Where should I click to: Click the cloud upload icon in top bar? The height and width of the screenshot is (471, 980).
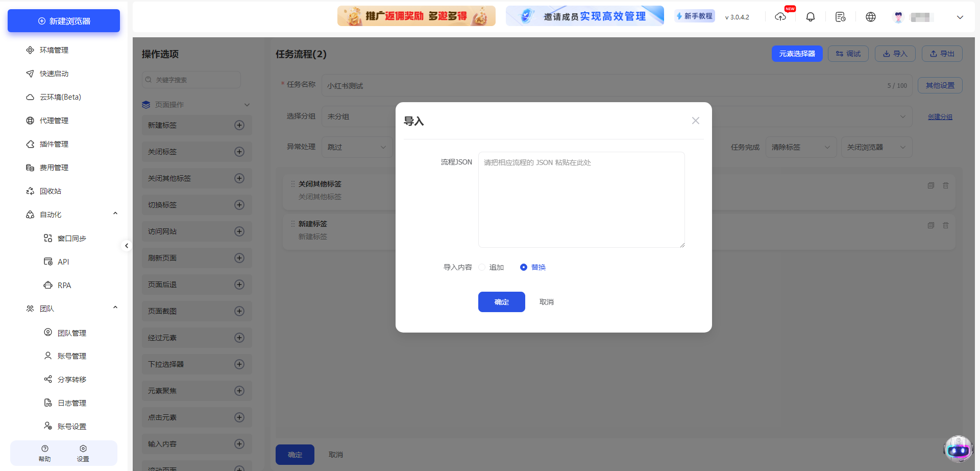click(x=780, y=17)
